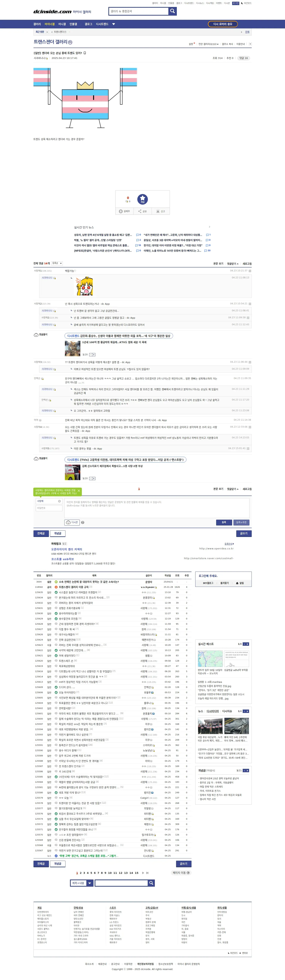The width and height of the screenshot is (285, 980).
Task: Click the top search magnifier icon
Action: 172,11
